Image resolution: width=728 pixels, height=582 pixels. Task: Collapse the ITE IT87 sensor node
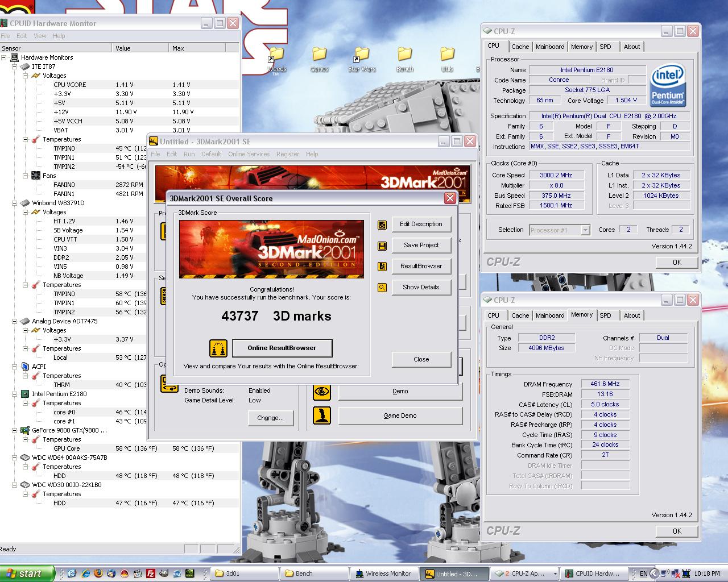[15, 66]
